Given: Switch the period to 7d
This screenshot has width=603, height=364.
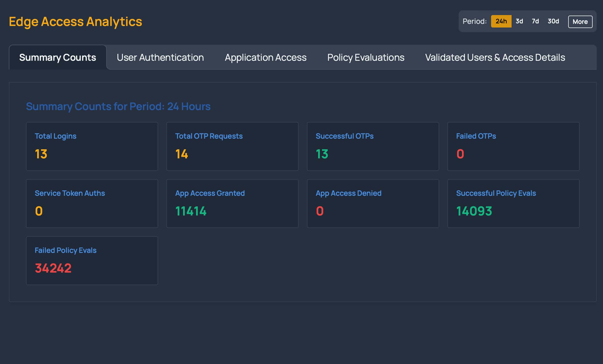Looking at the screenshot, I should (535, 21).
